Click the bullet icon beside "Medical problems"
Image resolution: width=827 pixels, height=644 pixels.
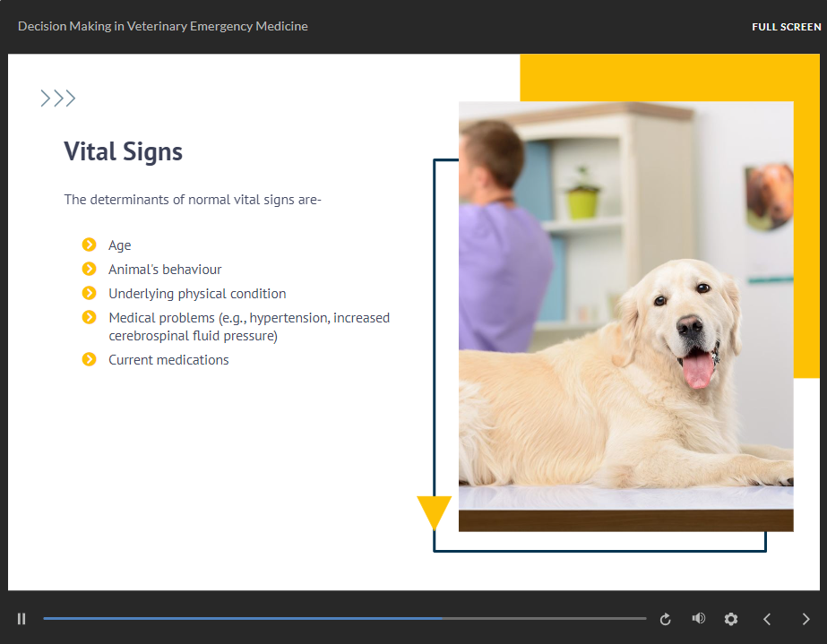pos(89,317)
